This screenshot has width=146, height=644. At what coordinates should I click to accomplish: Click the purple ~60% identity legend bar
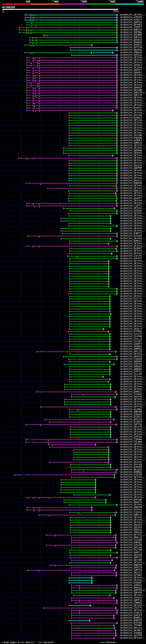[x=73, y=4]
